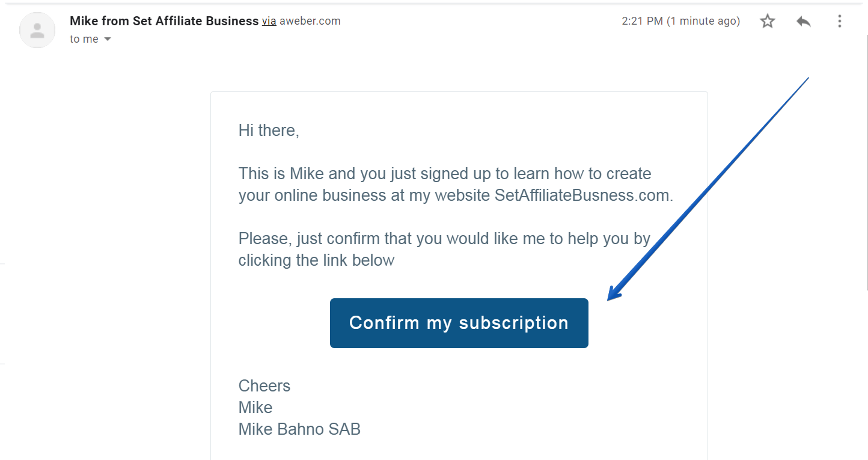Click the blue arrow annotation's arrowhead
868x460 pixels.
click(x=614, y=292)
